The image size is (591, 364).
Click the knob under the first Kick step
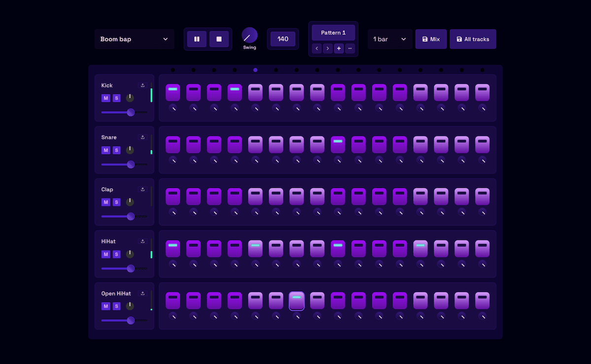[173, 108]
